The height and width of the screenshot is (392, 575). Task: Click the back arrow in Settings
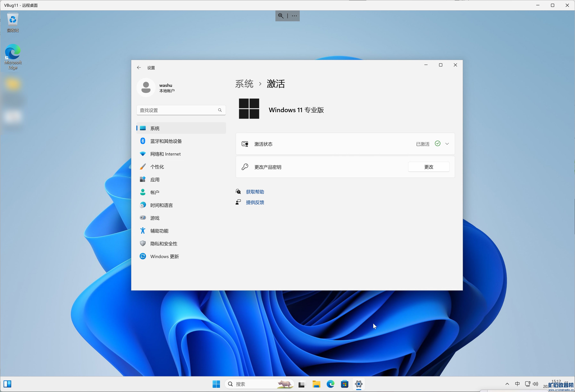click(x=139, y=68)
